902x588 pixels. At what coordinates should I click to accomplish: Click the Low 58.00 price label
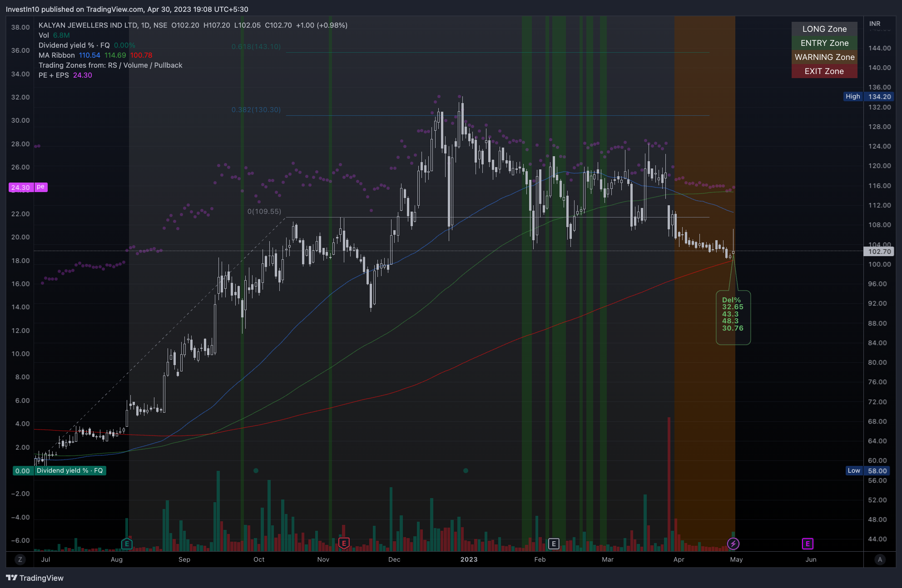(x=867, y=471)
